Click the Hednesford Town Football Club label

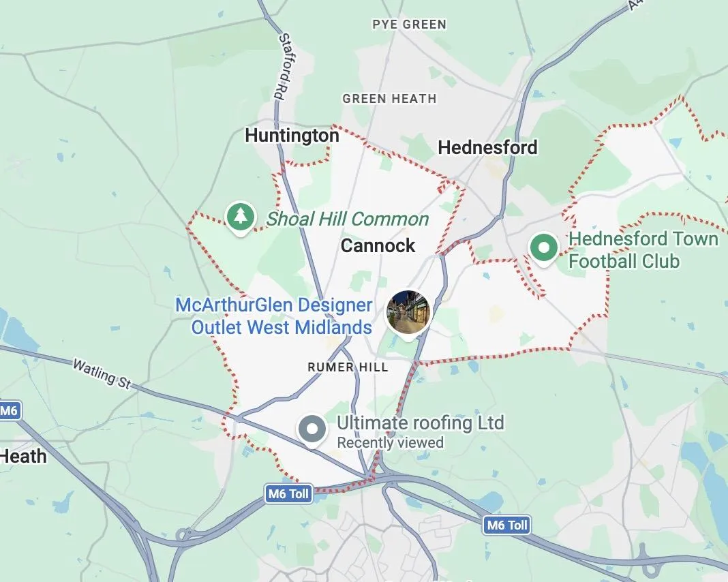pos(643,249)
